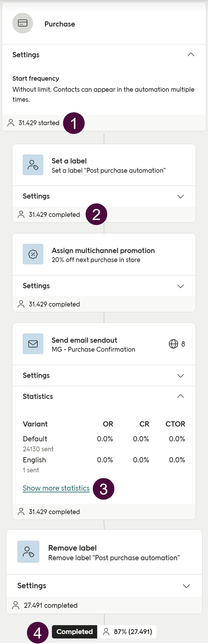Click the Assign multichannel promotion percent icon
Screen dimensions: 208x644
(33, 254)
